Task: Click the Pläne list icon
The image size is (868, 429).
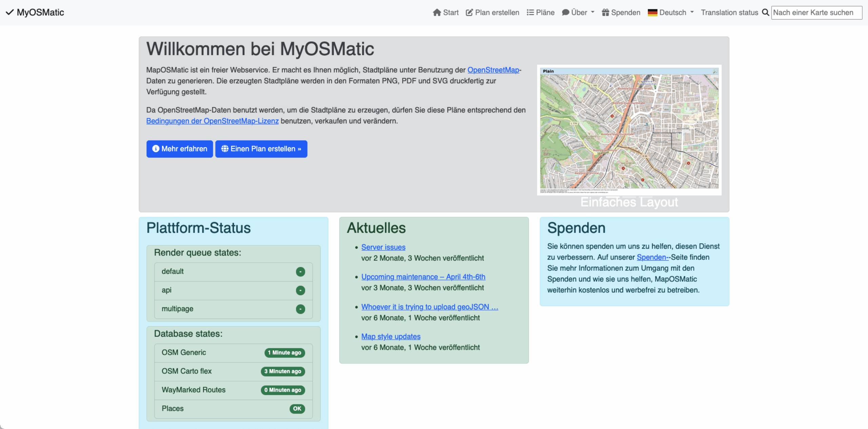Action: tap(530, 13)
